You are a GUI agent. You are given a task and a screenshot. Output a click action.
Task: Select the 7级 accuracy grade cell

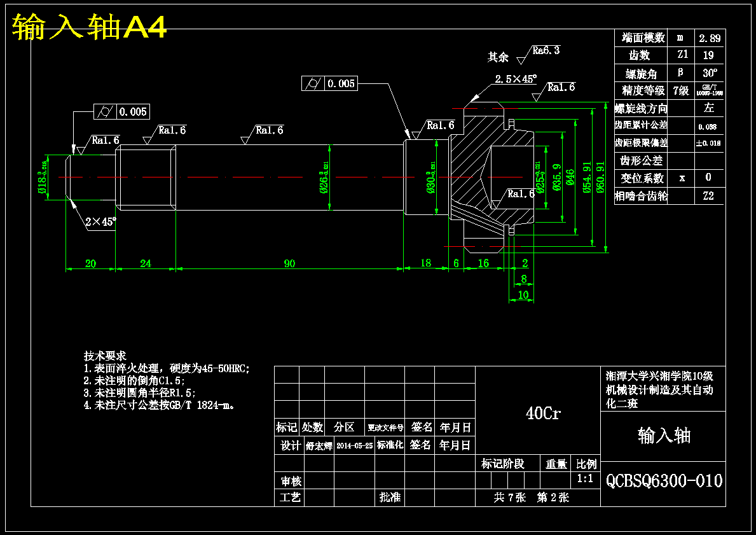click(x=681, y=90)
